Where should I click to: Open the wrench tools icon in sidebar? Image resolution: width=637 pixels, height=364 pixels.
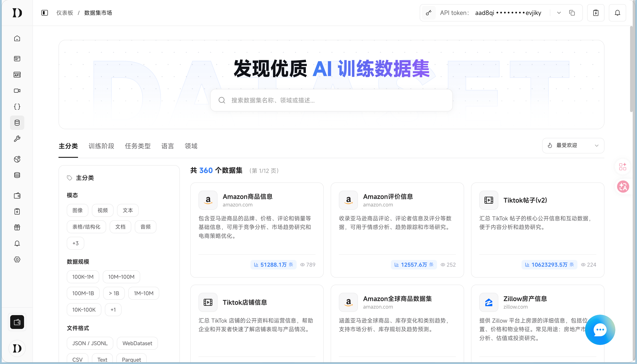coord(17,139)
